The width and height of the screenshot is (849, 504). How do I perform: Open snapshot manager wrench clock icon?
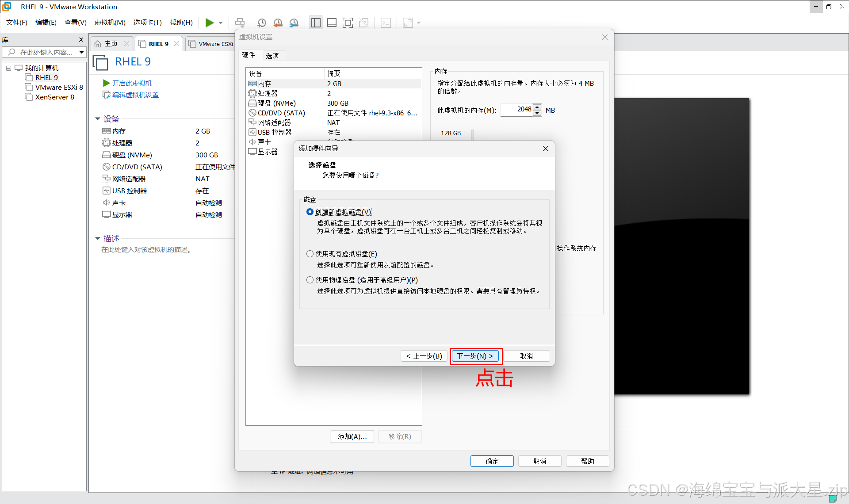tap(294, 23)
